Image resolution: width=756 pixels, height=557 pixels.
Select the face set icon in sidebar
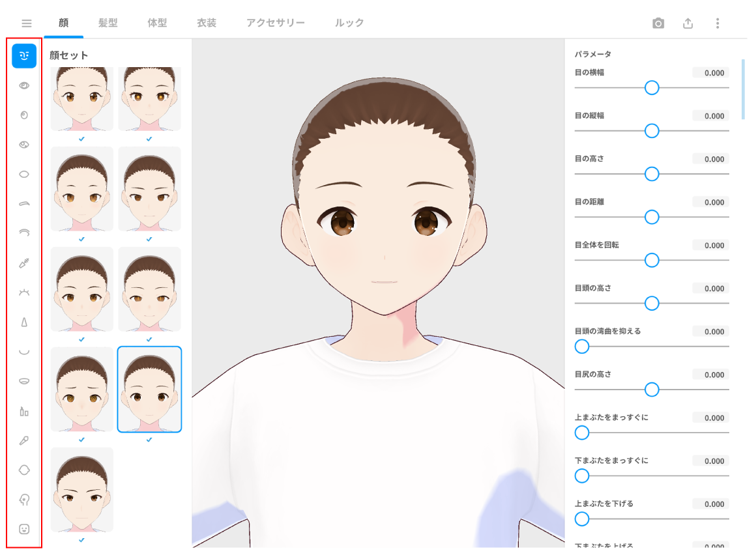(x=24, y=56)
